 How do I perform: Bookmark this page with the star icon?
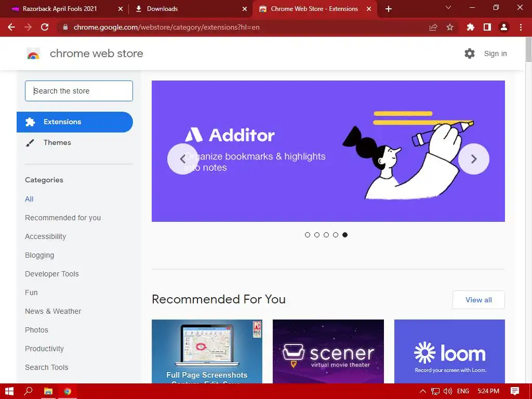click(x=450, y=27)
